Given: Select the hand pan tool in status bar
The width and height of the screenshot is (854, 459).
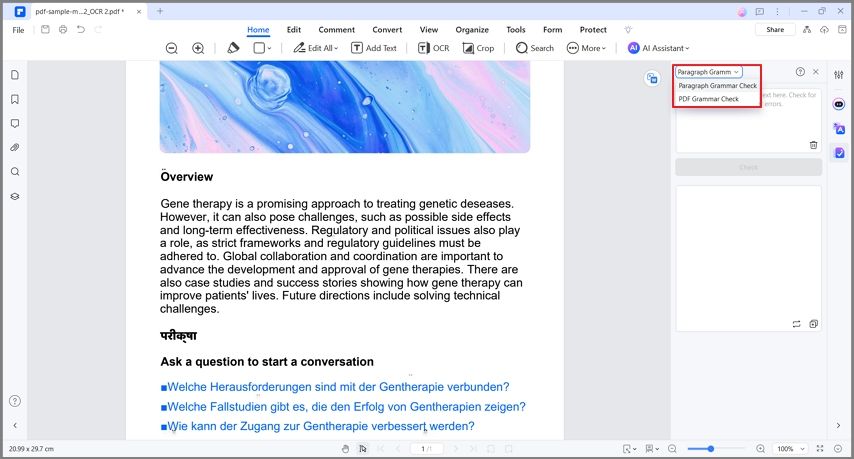Looking at the screenshot, I should [x=345, y=449].
